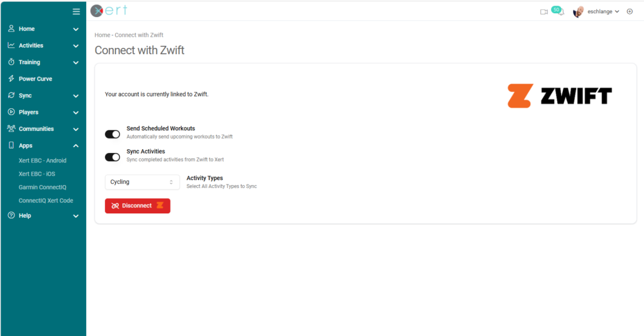Click the unlink icon on Disconnect button
Screen dimensions: 644x336
115,206
